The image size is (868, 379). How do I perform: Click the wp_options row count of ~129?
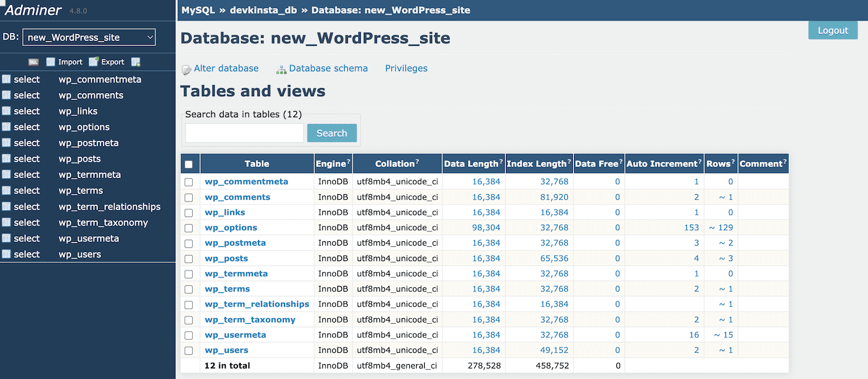[x=720, y=228]
